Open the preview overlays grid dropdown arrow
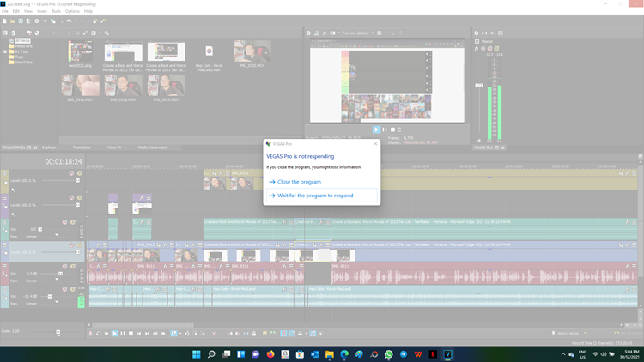This screenshot has width=644, height=362. click(386, 33)
